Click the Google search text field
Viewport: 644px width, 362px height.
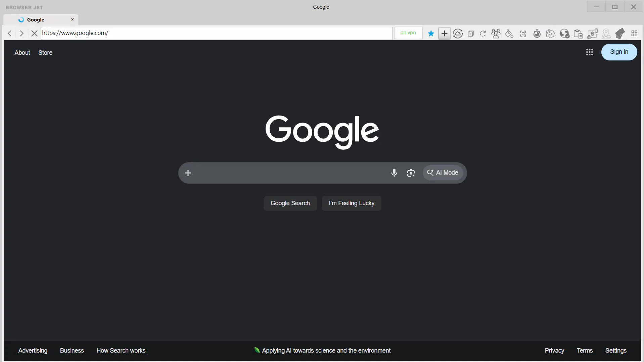290,173
